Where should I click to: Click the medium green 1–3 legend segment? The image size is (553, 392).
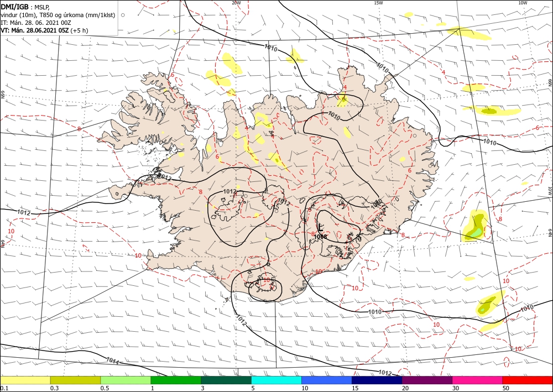tap(176, 380)
